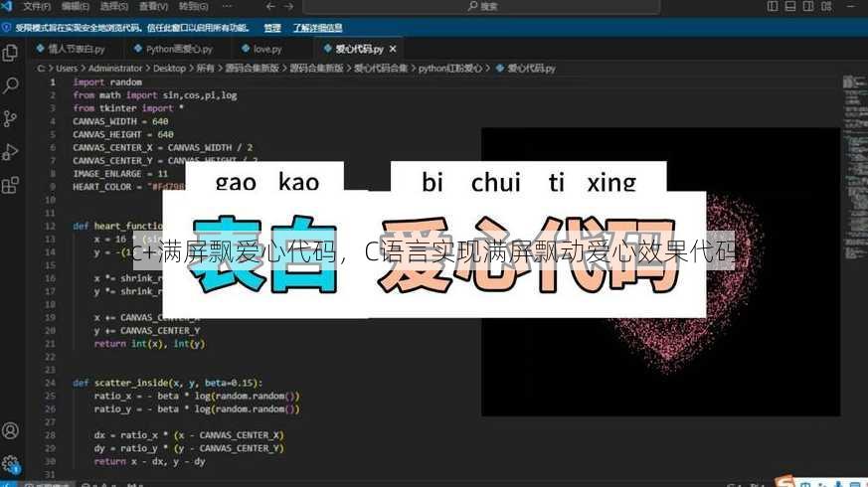This screenshot has width=868, height=487.
Task: Toggle the secondary side bar layout icon
Action: [808, 6]
